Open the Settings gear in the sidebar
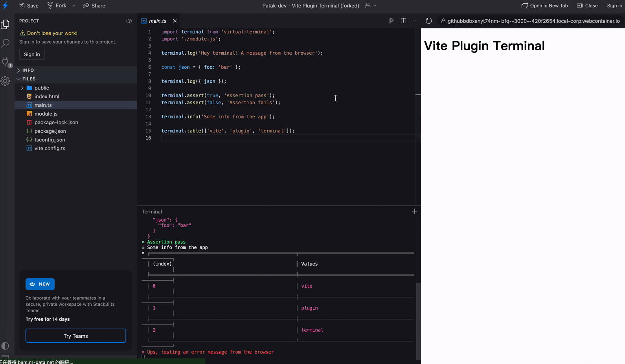Screen dimensions: 625x364 (6, 81)
